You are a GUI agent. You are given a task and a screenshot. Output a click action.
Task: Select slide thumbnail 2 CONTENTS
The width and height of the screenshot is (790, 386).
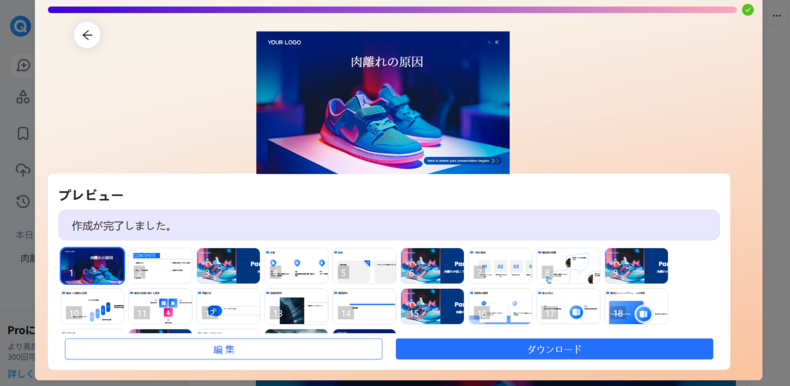[160, 266]
